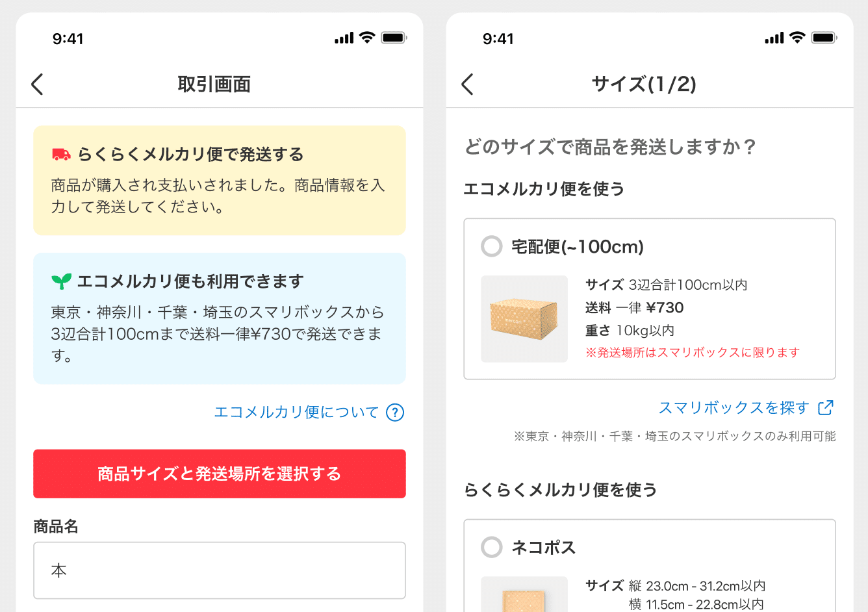Switch to the サイズ(1/2) screen title
868x612 pixels.
point(643,84)
